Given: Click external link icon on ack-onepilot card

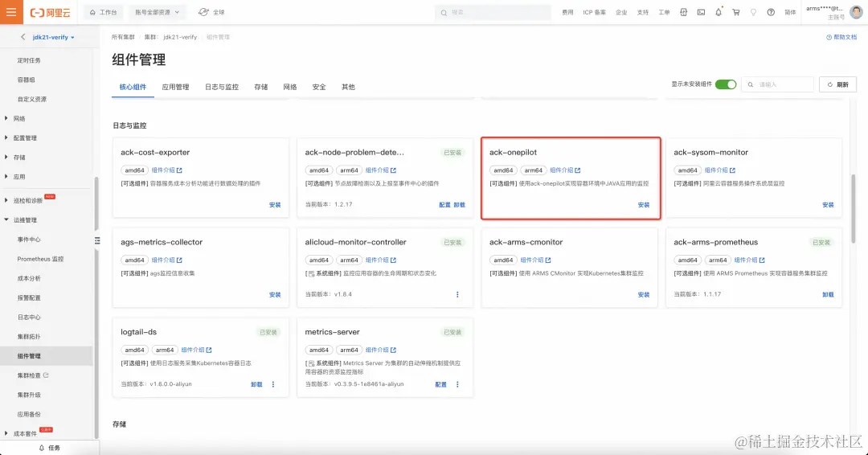Looking at the screenshot, I should [x=577, y=170].
